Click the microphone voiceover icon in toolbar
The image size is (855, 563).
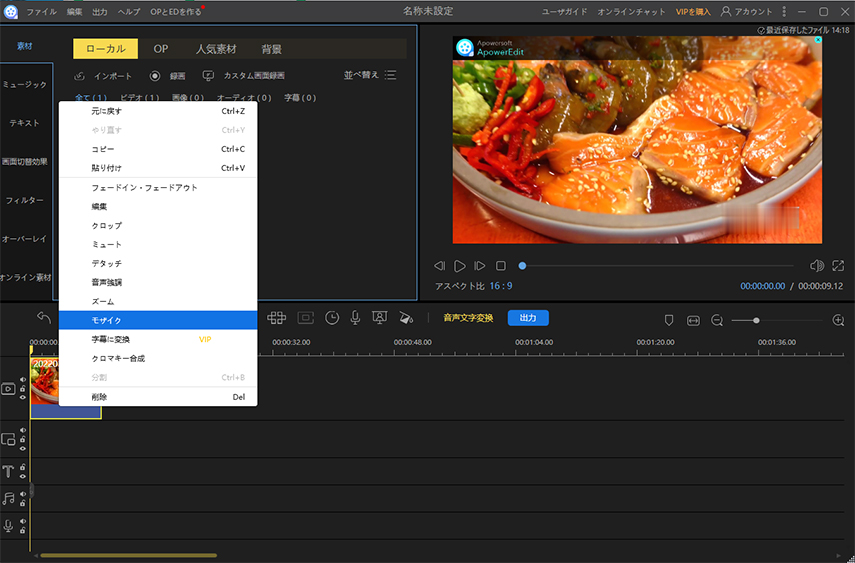click(x=355, y=318)
